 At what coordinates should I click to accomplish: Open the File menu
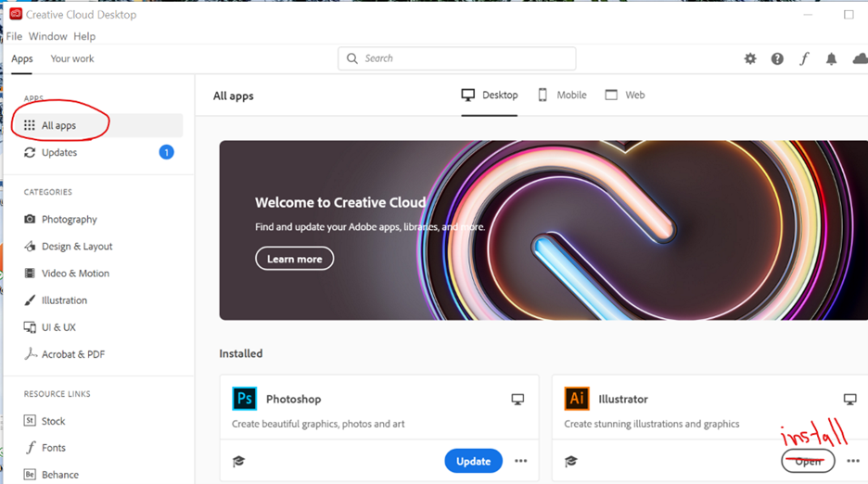15,36
